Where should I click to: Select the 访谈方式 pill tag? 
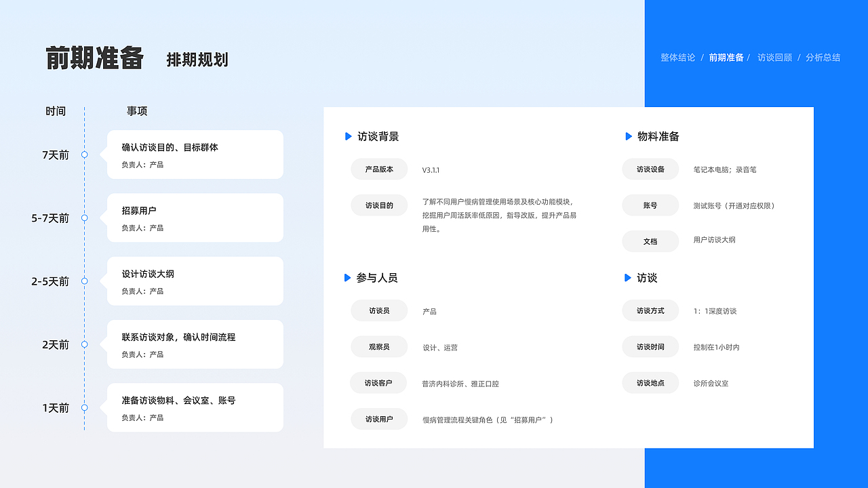650,310
